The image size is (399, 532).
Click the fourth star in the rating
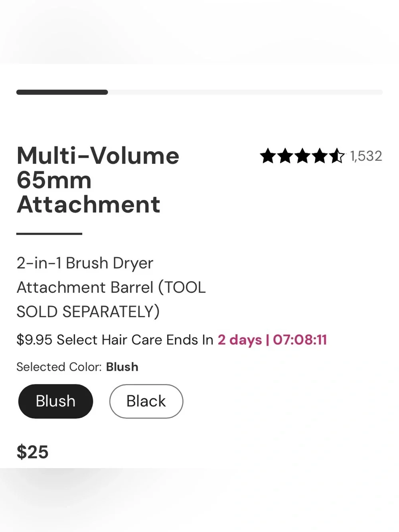point(320,156)
